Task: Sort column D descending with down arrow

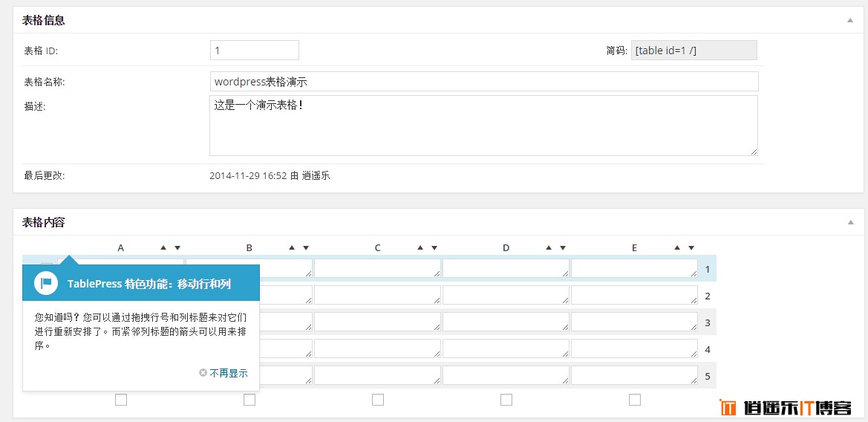Action: pyautogui.click(x=562, y=247)
